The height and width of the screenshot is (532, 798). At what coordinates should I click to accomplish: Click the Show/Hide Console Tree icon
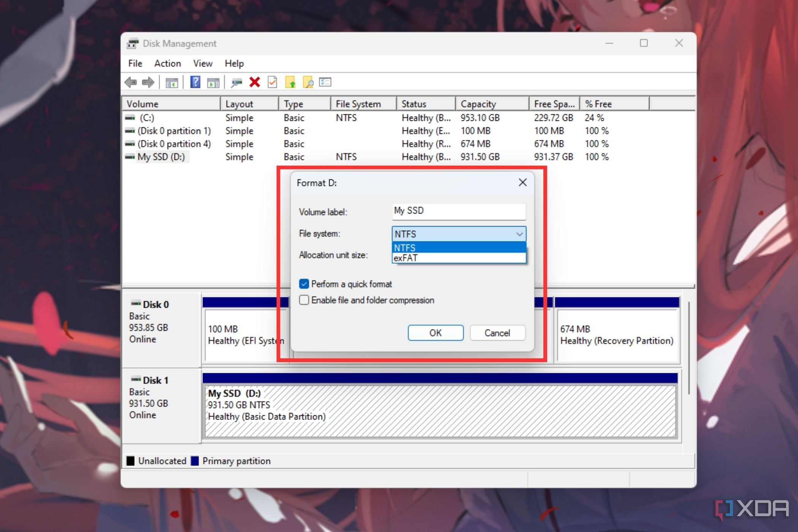(x=172, y=82)
